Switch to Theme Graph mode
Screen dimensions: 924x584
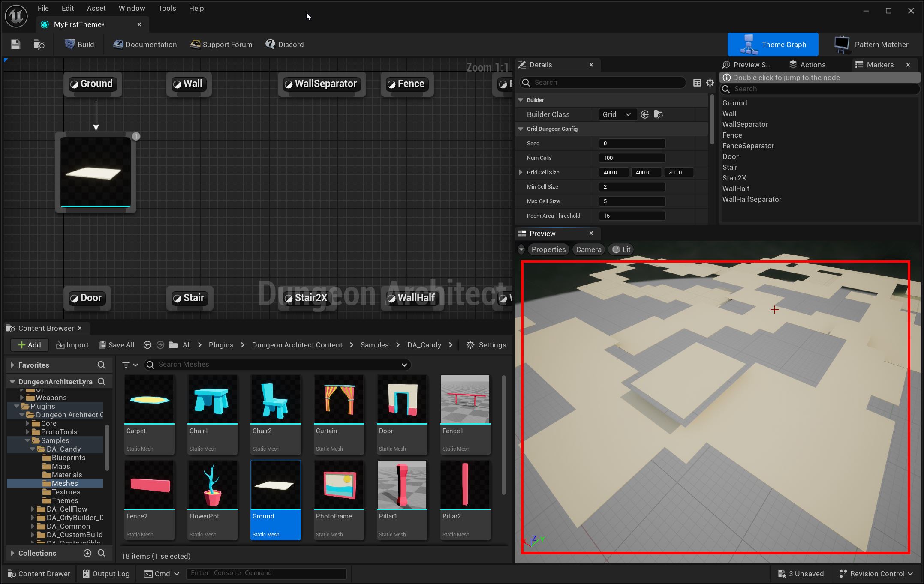click(773, 45)
